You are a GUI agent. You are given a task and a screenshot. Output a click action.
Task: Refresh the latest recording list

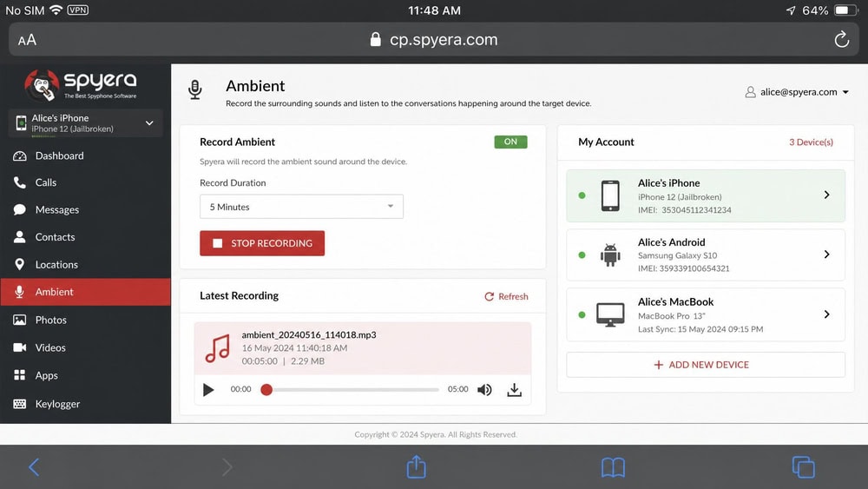pyautogui.click(x=506, y=296)
